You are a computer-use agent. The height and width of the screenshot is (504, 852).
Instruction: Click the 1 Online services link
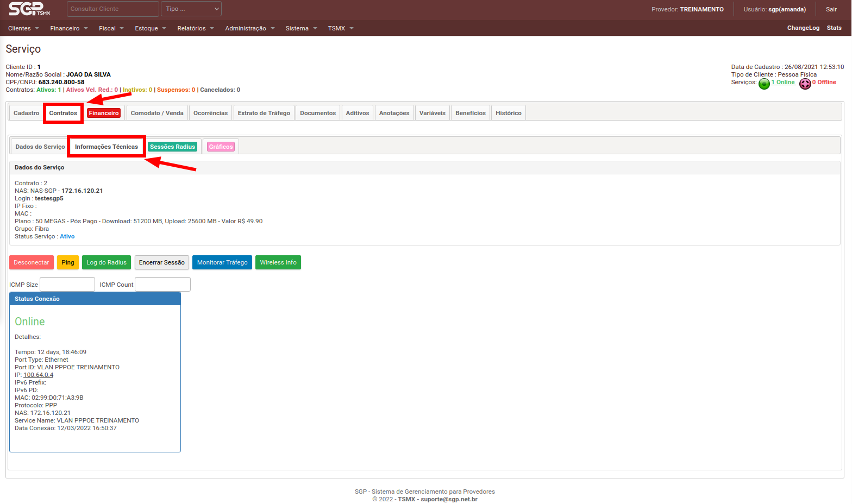tap(783, 83)
